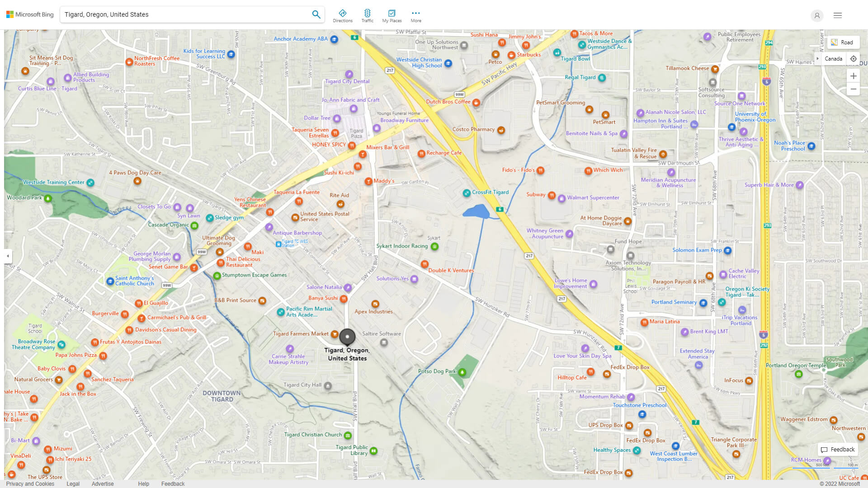
Task: Open the Road map style selector
Action: click(x=843, y=42)
